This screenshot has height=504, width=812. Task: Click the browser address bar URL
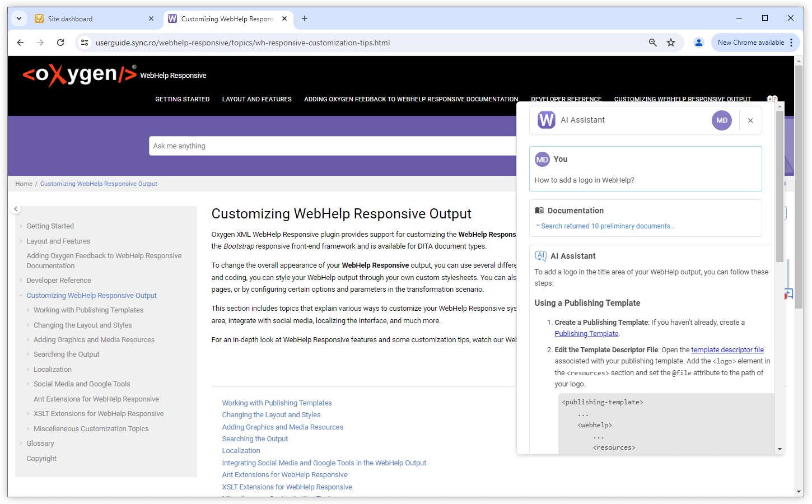tap(242, 43)
